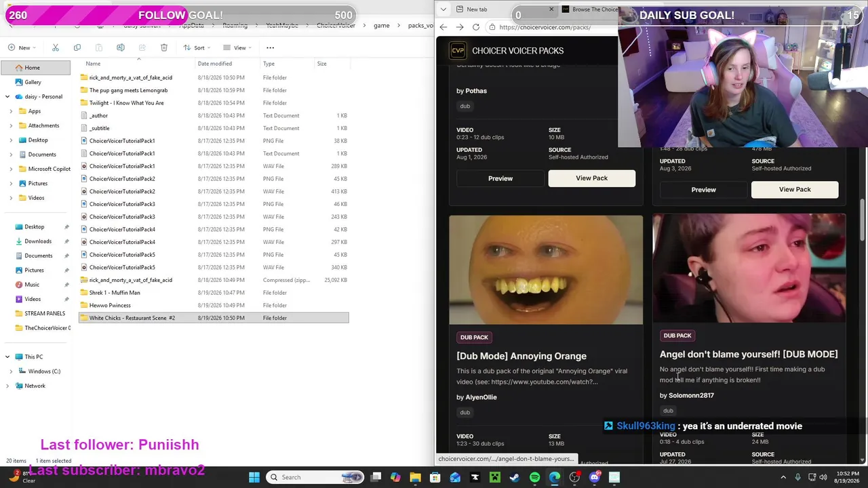Cut the selected item in File Explorer
Screen dimensions: 868x488
(x=56, y=47)
